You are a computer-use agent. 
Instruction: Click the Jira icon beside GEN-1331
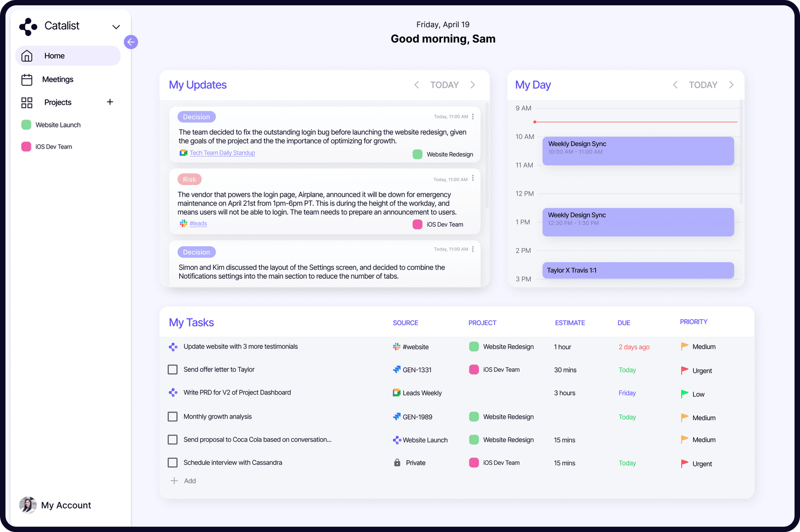click(397, 369)
